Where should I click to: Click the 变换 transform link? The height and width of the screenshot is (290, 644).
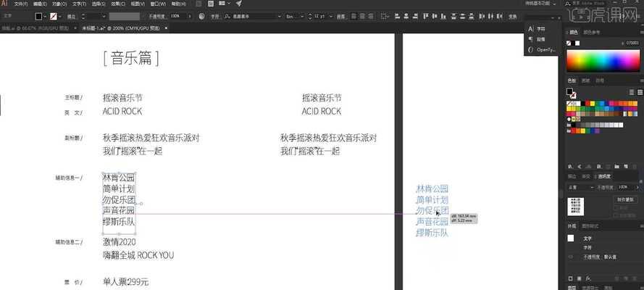(512, 17)
